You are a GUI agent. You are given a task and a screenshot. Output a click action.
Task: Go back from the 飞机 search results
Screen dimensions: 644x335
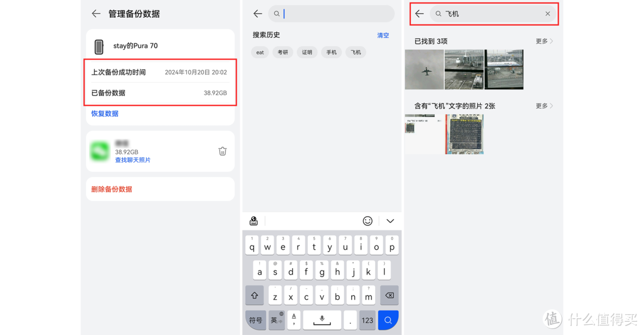pos(419,14)
